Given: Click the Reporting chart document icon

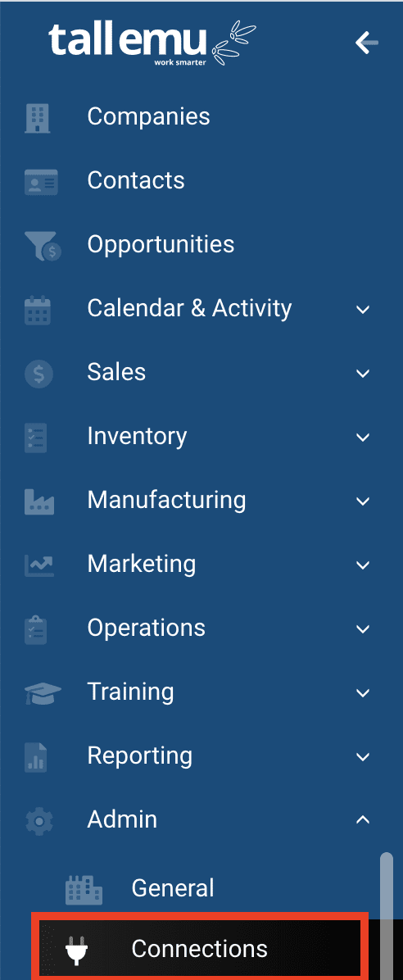Looking at the screenshot, I should point(35,757).
